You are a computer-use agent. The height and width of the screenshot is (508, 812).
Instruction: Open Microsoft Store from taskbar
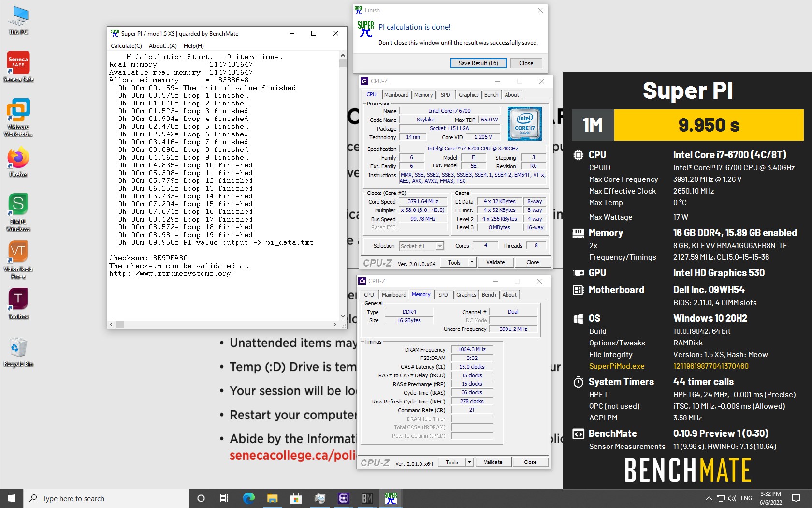click(x=296, y=498)
